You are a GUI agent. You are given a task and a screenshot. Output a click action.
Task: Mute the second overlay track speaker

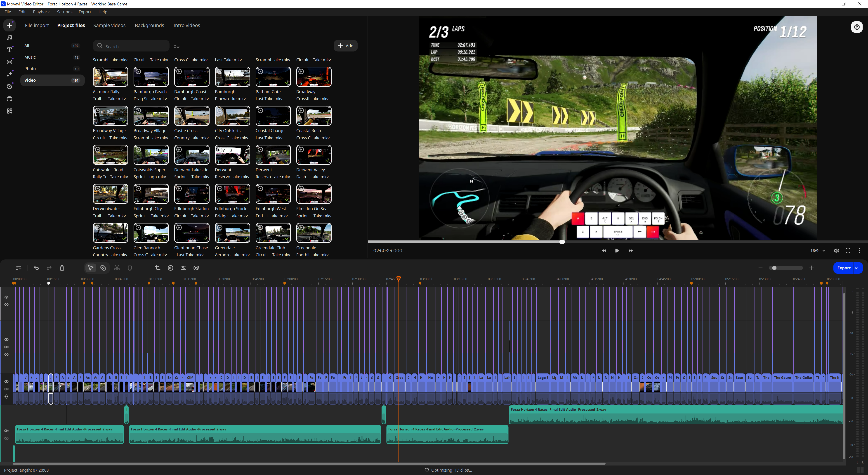pos(6,347)
